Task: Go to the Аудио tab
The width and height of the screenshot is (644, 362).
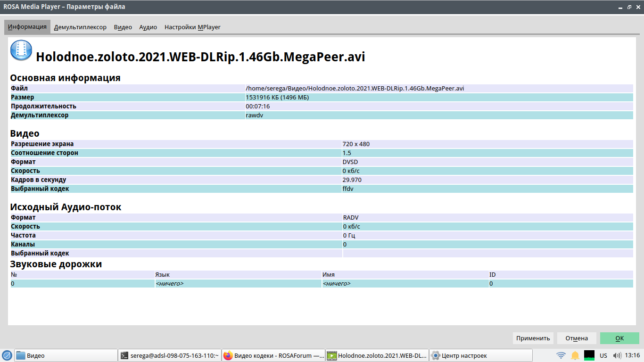Action: [x=148, y=27]
